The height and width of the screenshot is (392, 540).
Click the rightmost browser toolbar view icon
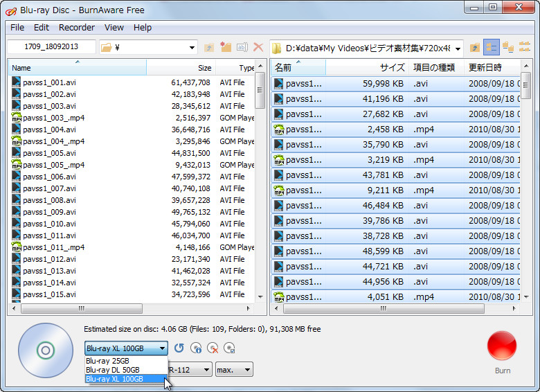(x=525, y=46)
